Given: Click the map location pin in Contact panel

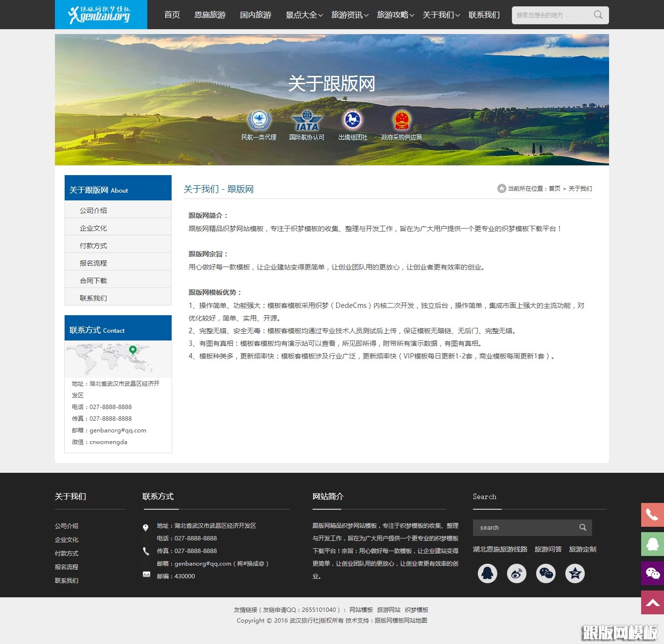Looking at the screenshot, I should pyautogui.click(x=133, y=350).
